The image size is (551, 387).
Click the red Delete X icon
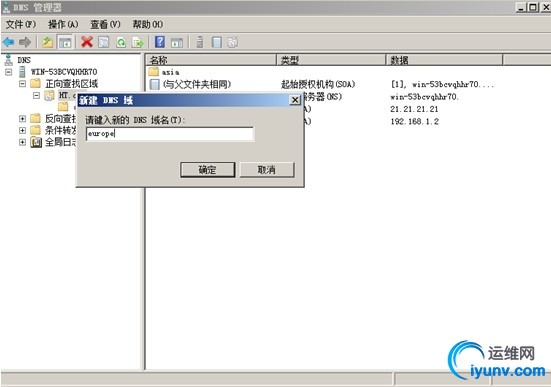coord(87,42)
